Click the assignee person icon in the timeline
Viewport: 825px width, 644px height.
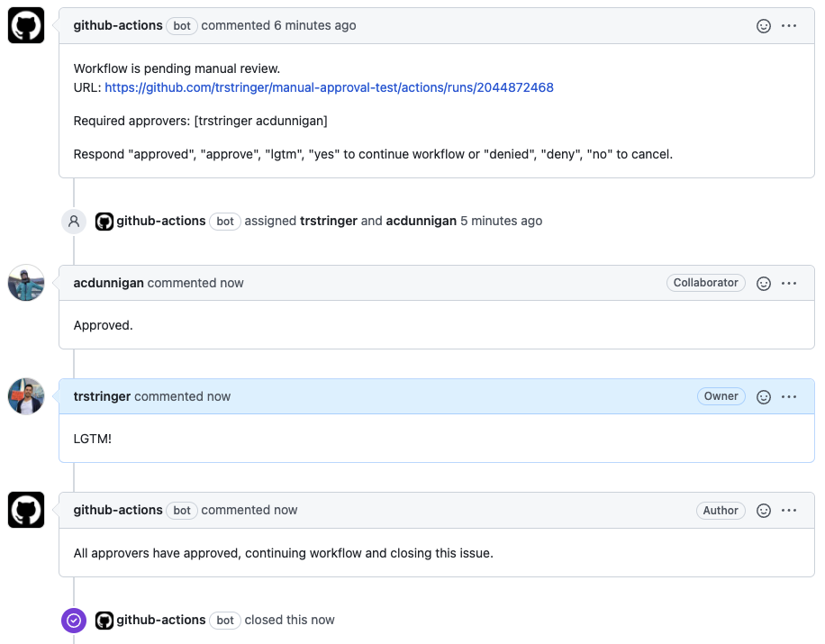(x=73, y=221)
